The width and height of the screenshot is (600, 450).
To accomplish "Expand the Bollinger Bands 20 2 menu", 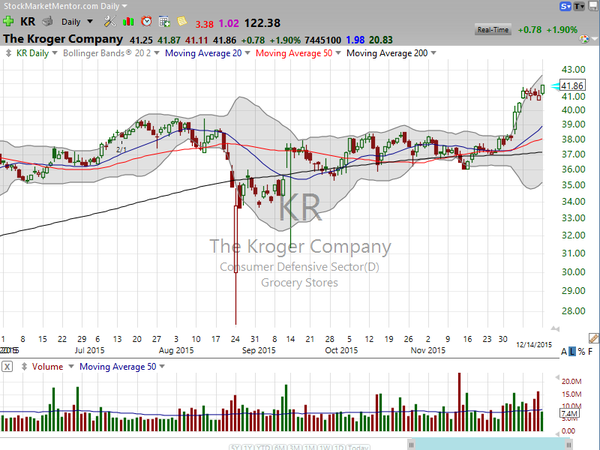I will [157, 53].
